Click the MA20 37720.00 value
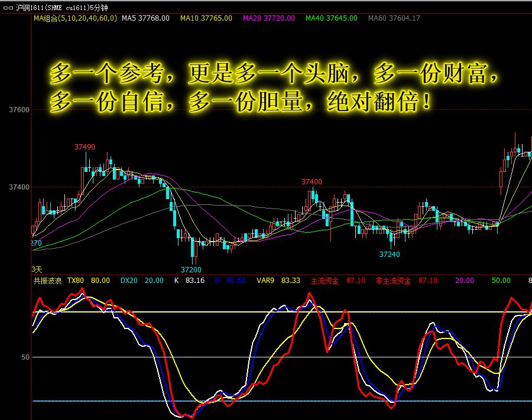The image size is (532, 420). point(269,18)
